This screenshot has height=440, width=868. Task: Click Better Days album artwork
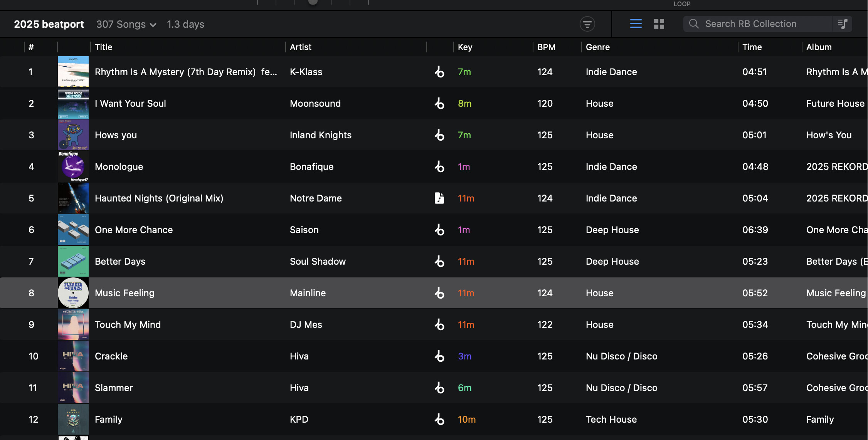[x=73, y=261]
